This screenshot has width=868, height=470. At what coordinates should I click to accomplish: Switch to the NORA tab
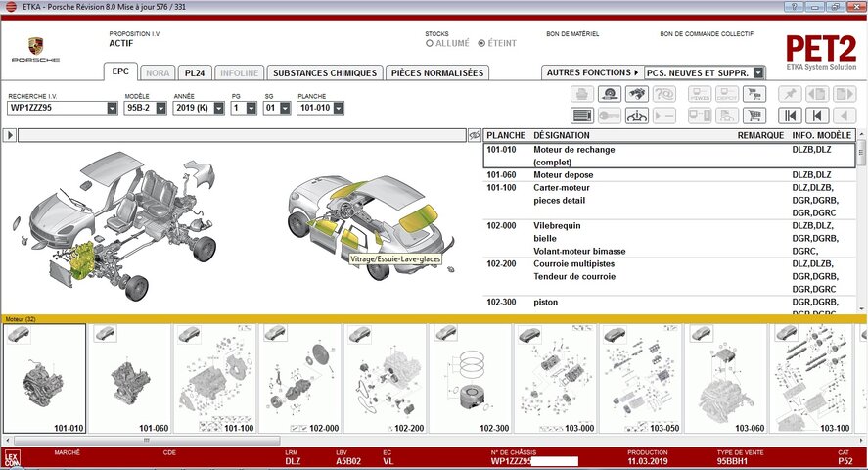tap(158, 73)
